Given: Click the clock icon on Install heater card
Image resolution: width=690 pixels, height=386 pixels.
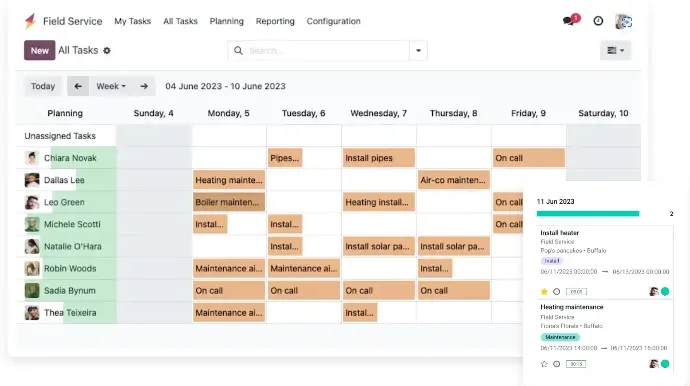Looking at the screenshot, I should (x=557, y=291).
